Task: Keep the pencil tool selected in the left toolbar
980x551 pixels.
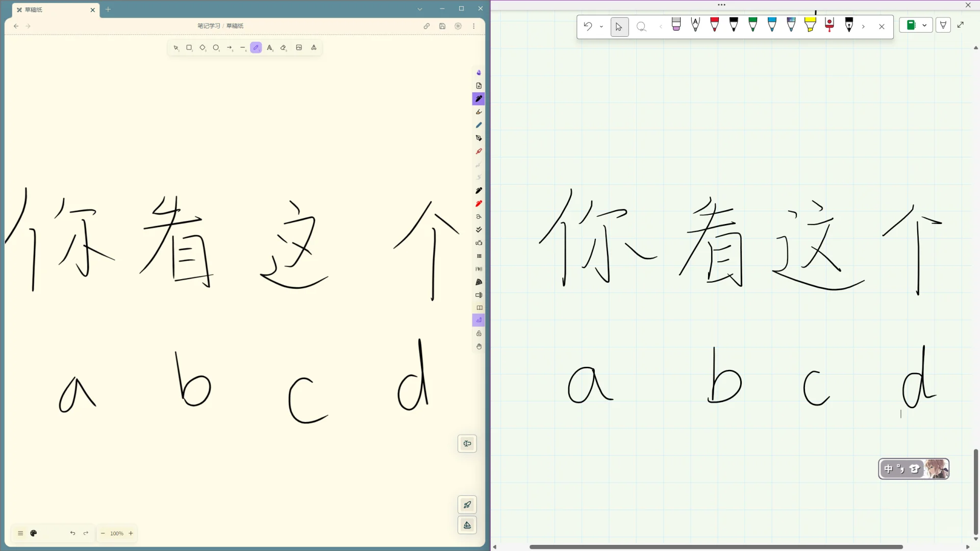Action: coord(256,47)
